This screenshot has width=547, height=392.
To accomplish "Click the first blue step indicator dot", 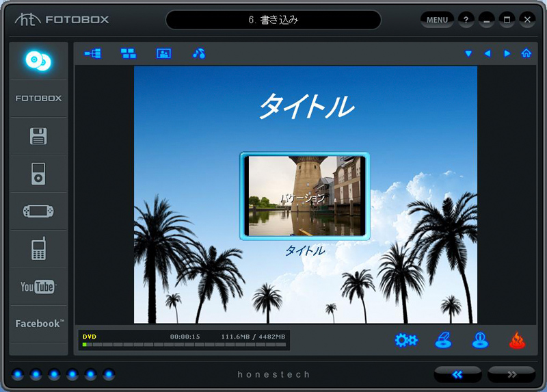I will 18,374.
